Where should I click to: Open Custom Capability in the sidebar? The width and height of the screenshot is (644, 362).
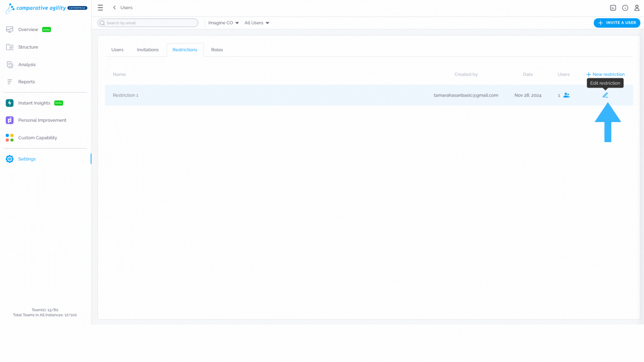pos(38,138)
